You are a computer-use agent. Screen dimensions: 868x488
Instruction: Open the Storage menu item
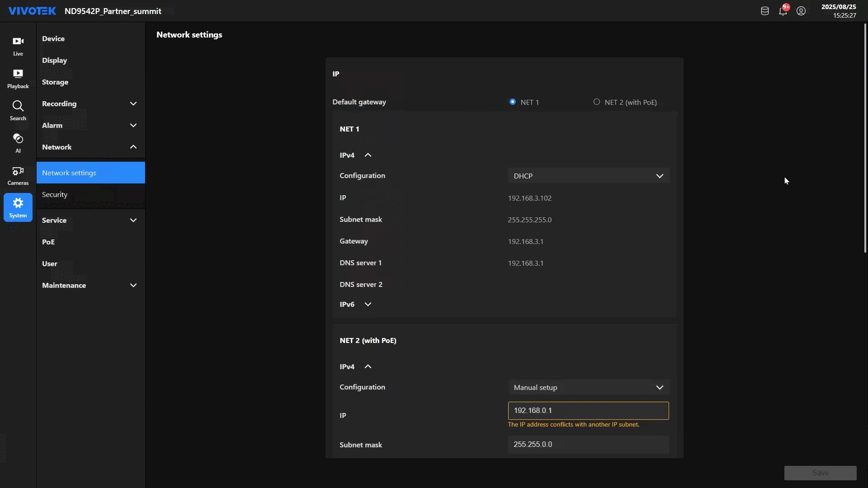click(55, 82)
